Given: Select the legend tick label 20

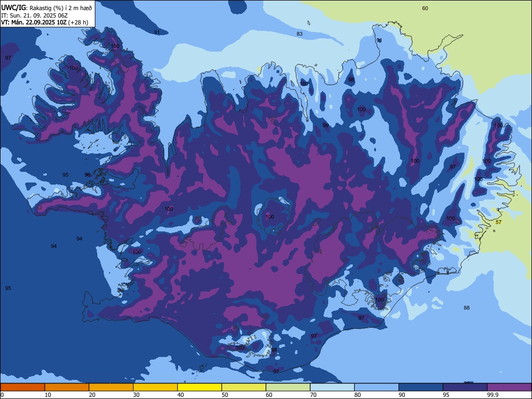Looking at the screenshot, I should click(x=92, y=395).
